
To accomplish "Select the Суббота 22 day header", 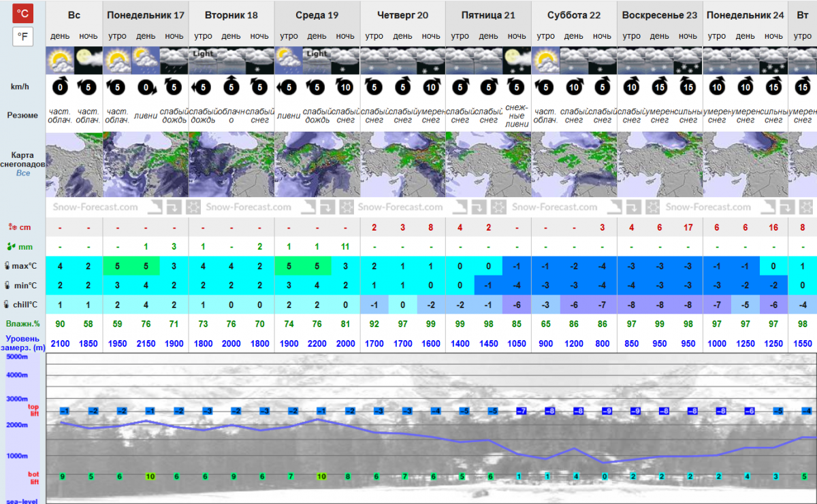I will click(573, 15).
